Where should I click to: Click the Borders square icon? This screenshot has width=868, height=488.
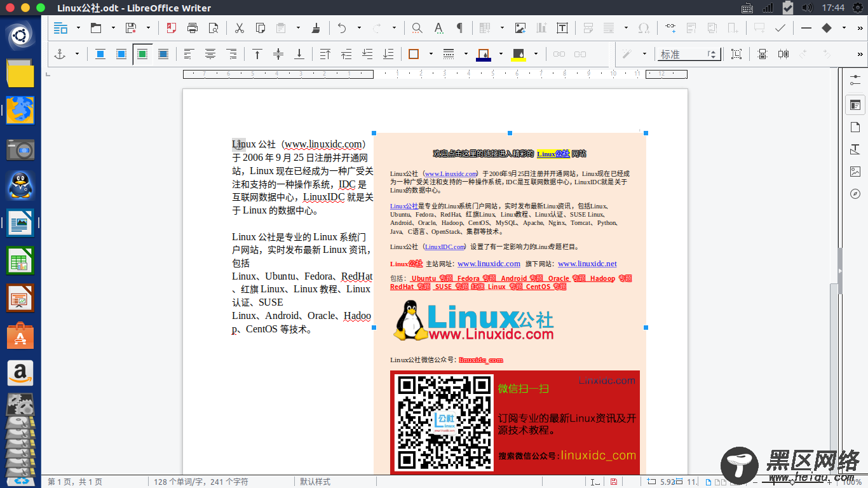tap(414, 55)
